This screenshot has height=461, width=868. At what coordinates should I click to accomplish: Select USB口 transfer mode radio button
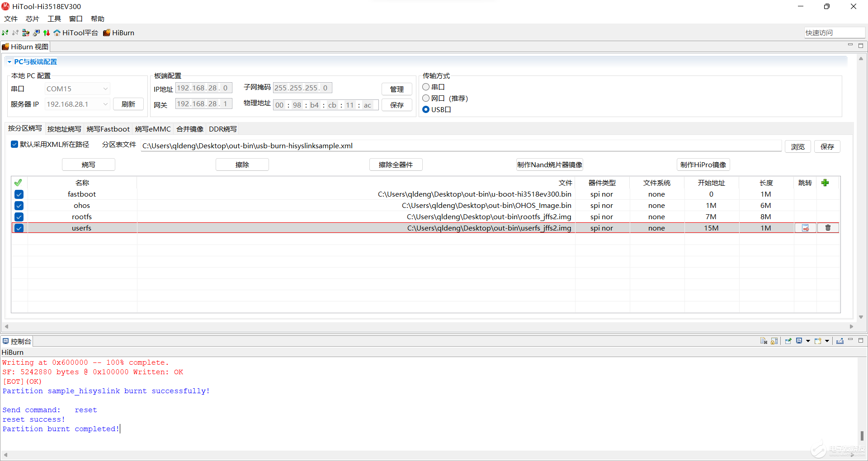tap(426, 109)
